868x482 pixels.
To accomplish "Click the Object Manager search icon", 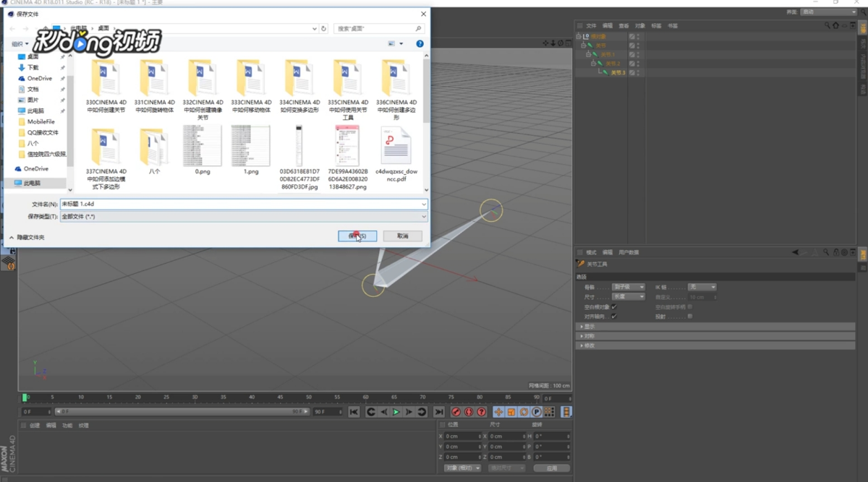I will click(827, 25).
